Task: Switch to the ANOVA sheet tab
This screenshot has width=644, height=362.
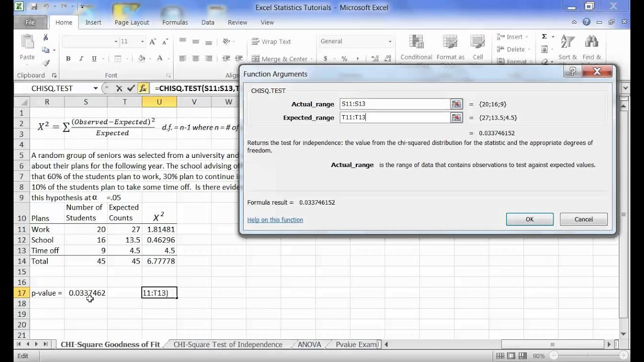Action: coord(309,344)
